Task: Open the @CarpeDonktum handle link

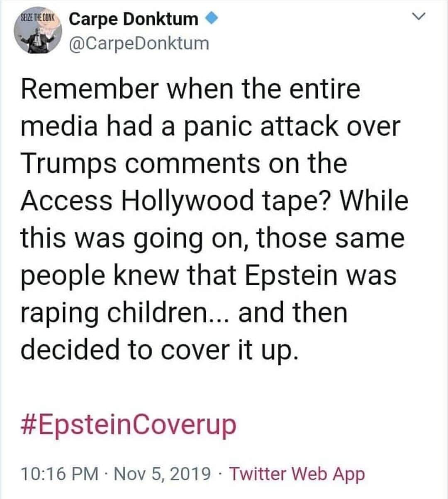Action: (139, 43)
